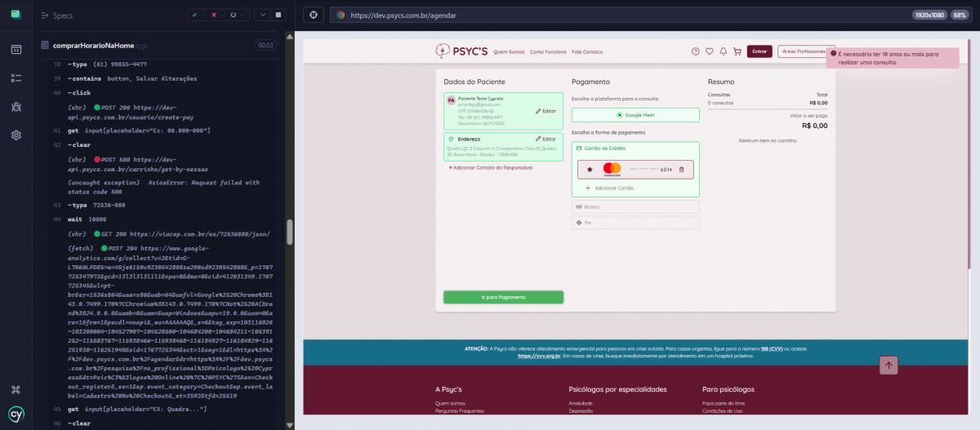Delete the saved Mastercard with trash icon
This screenshot has height=430, width=980.
click(x=682, y=169)
